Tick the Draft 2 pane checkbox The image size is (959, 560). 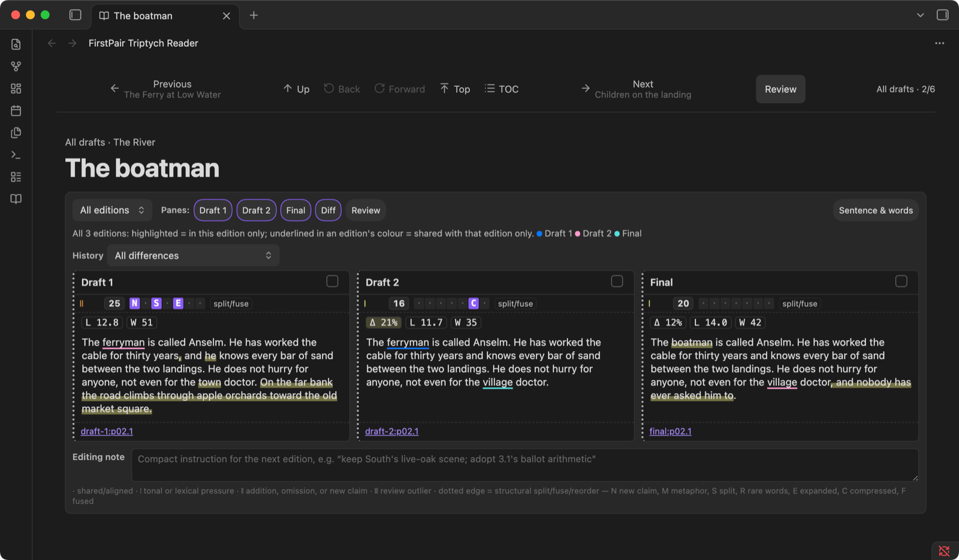[x=617, y=281]
